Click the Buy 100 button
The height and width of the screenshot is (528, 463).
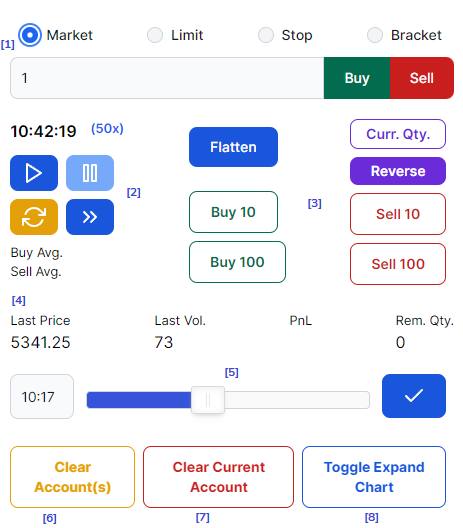237,262
